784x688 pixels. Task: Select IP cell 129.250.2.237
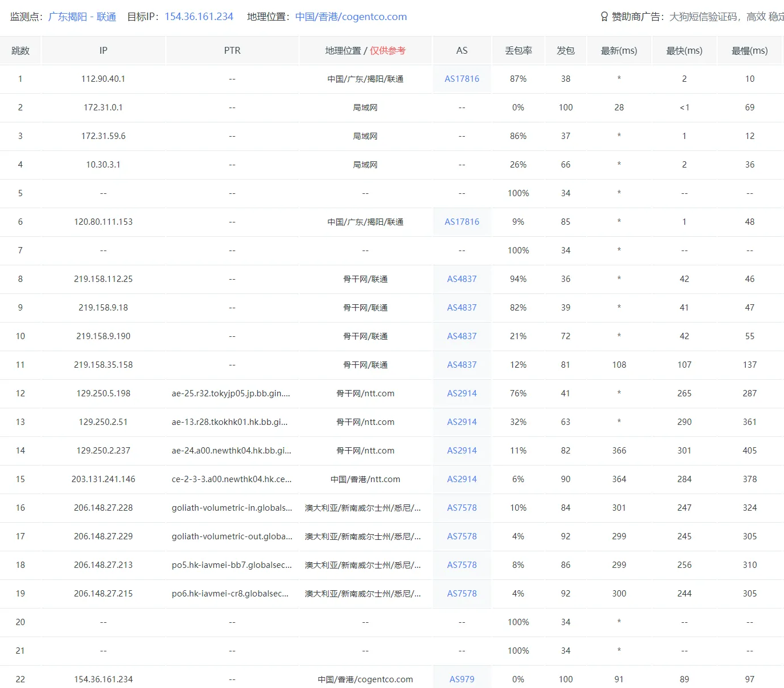click(x=104, y=451)
